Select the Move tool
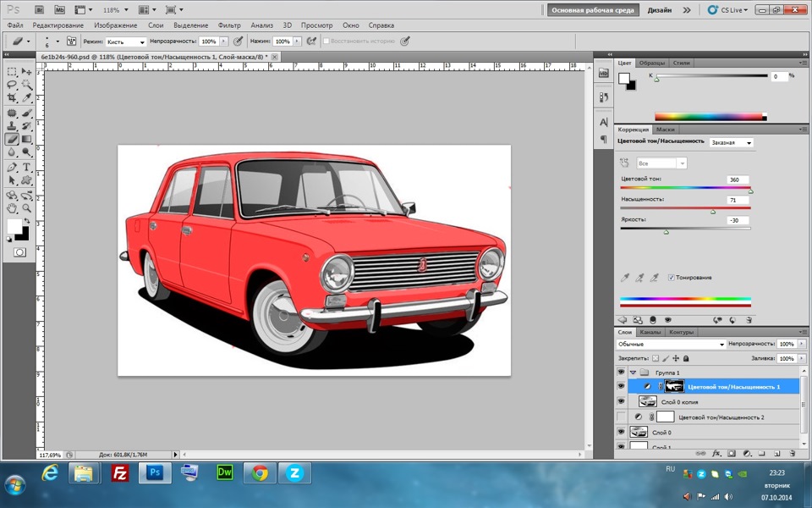 26,71
